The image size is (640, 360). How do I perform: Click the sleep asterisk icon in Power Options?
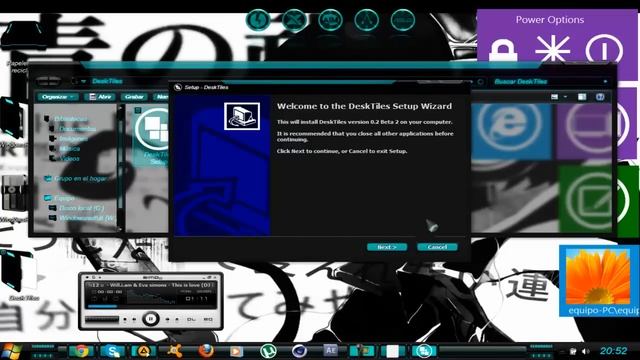[x=553, y=50]
